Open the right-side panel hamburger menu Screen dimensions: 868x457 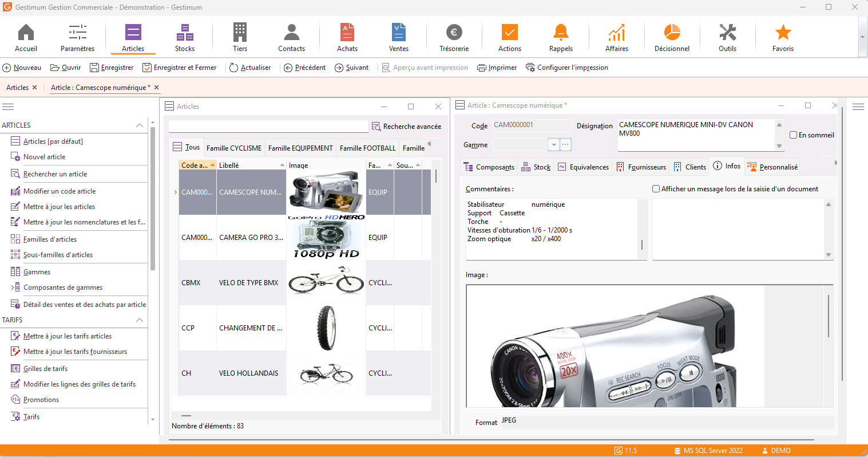(x=858, y=107)
